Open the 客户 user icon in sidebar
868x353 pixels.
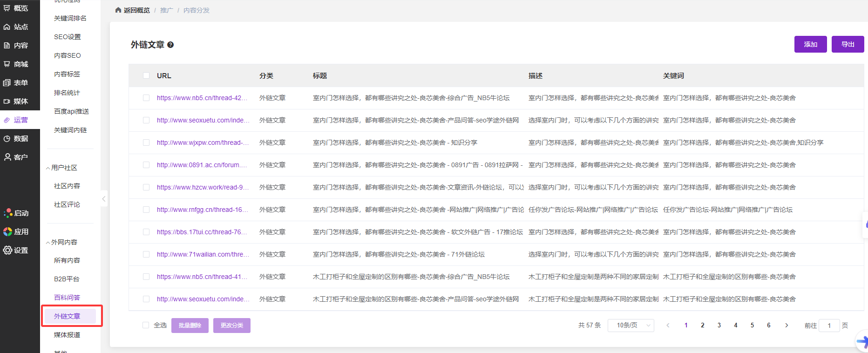[x=7, y=157]
